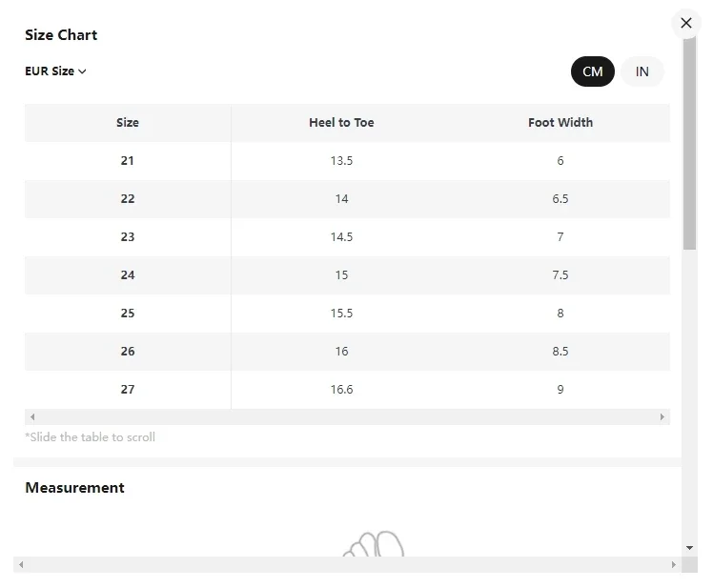Select the size 27 row
This screenshot has height=588, width=713.
[x=347, y=389]
